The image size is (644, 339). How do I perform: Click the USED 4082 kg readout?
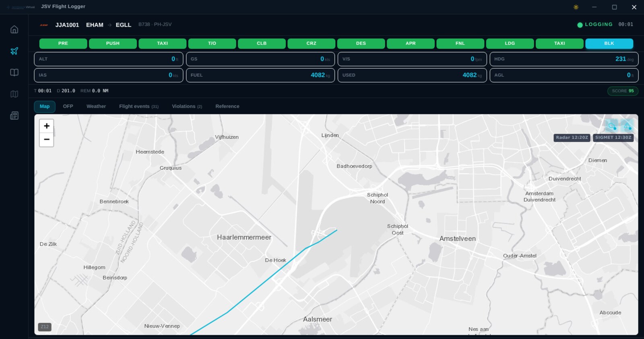click(x=412, y=75)
